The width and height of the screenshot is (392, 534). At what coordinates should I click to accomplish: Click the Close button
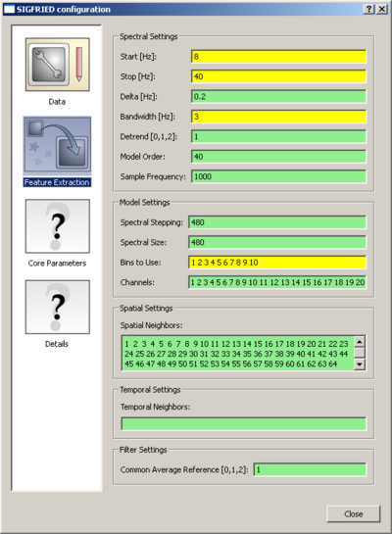tap(353, 513)
